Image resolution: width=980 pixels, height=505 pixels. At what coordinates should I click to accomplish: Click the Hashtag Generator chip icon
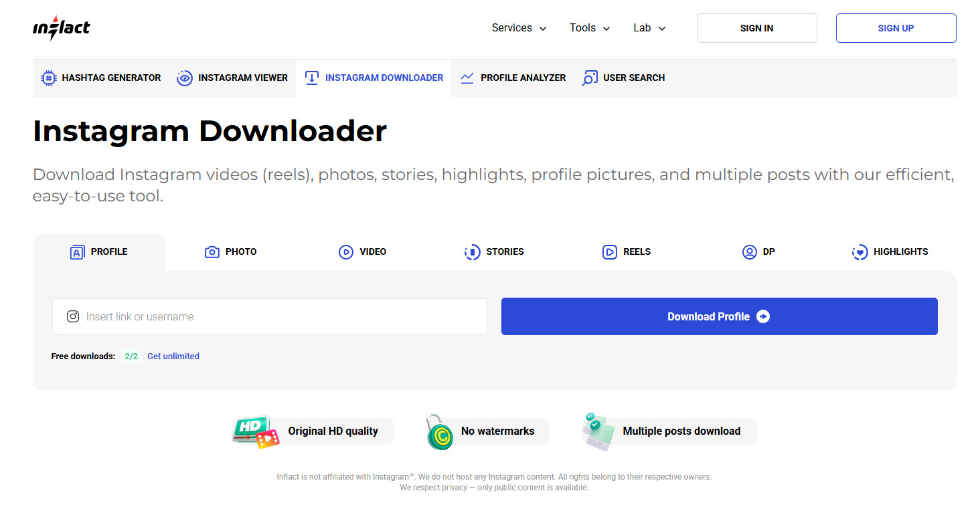point(48,78)
